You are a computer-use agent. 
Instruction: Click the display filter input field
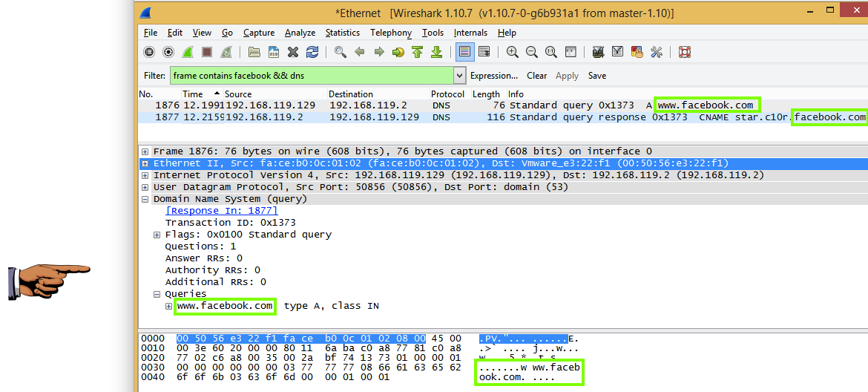click(310, 76)
